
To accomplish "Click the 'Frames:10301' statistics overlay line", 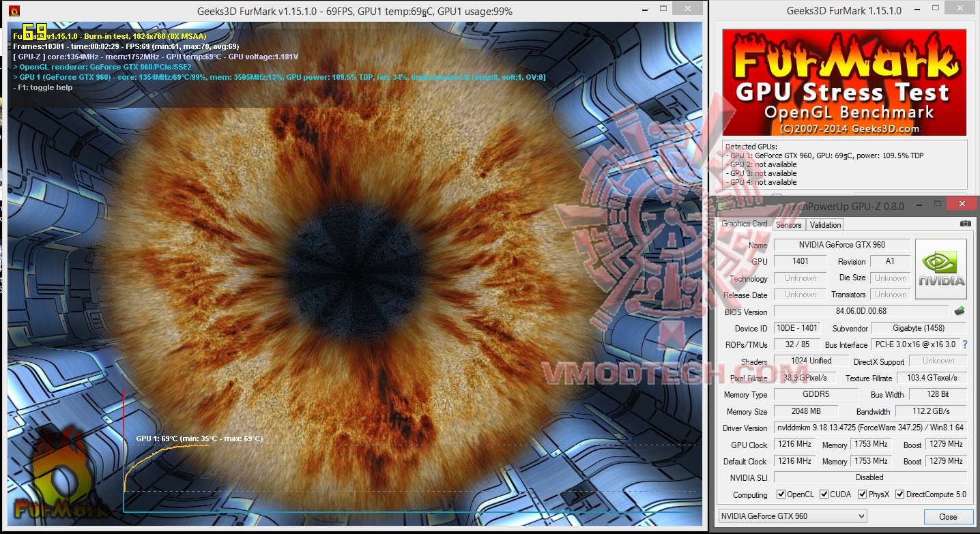I will pyautogui.click(x=126, y=46).
